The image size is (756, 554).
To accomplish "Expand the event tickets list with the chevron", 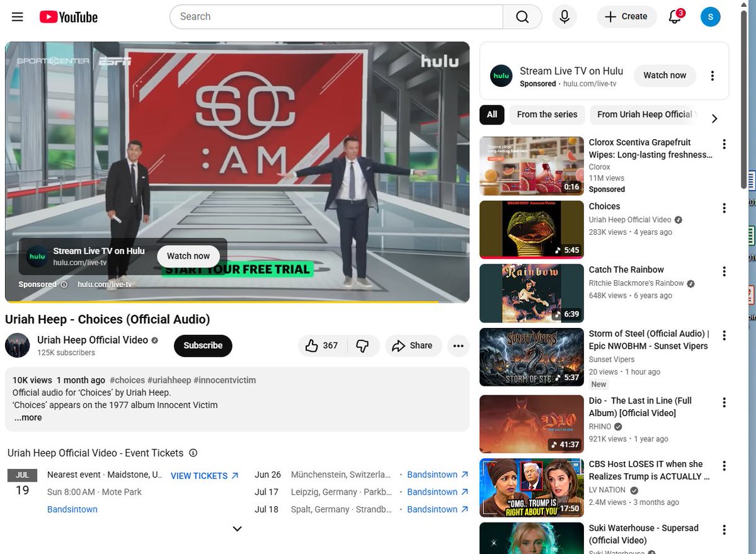I will point(237,529).
